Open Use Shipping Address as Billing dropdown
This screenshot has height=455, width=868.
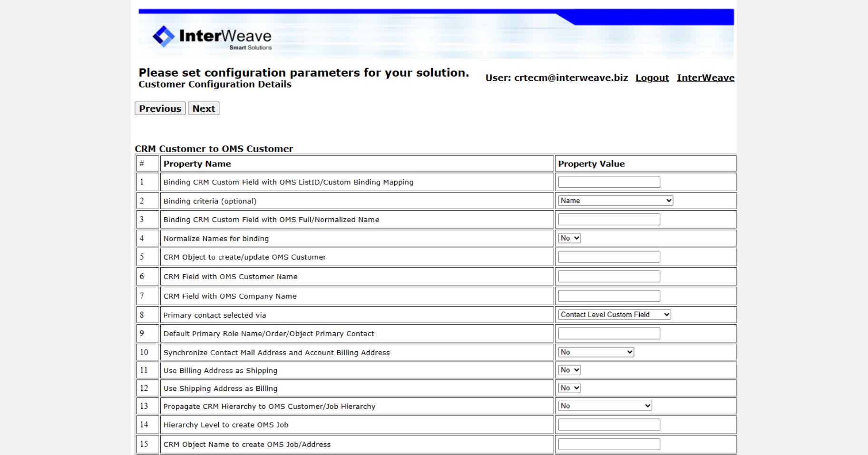pyautogui.click(x=569, y=388)
